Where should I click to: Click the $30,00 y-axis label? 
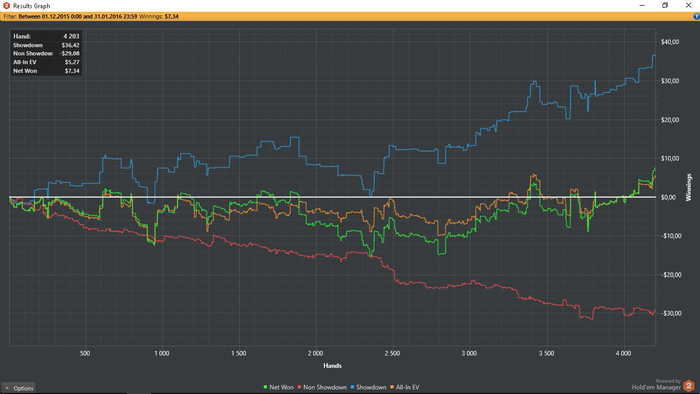pyautogui.click(x=670, y=81)
